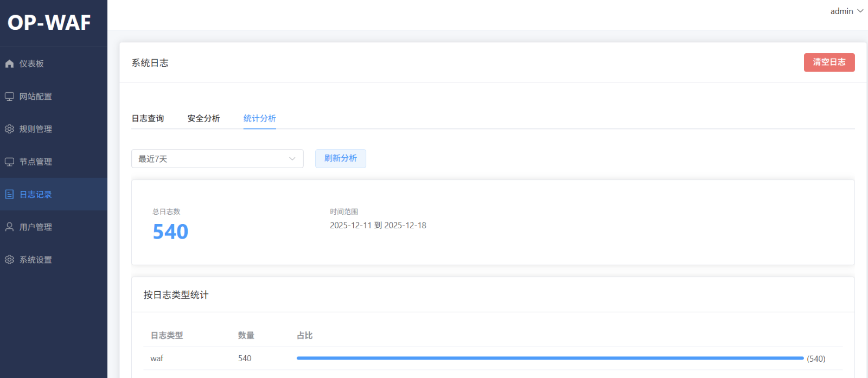Click the user management person icon
Screen dimensions: 868x378
click(9, 227)
